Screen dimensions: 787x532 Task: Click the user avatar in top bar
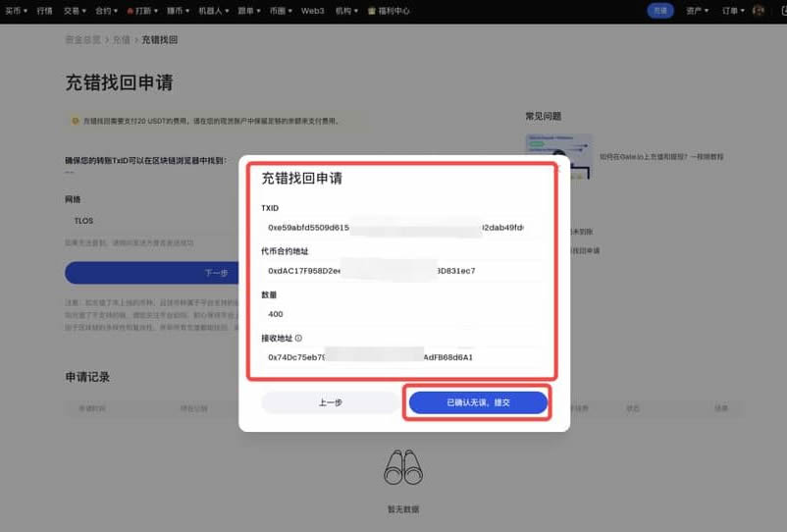tap(759, 10)
